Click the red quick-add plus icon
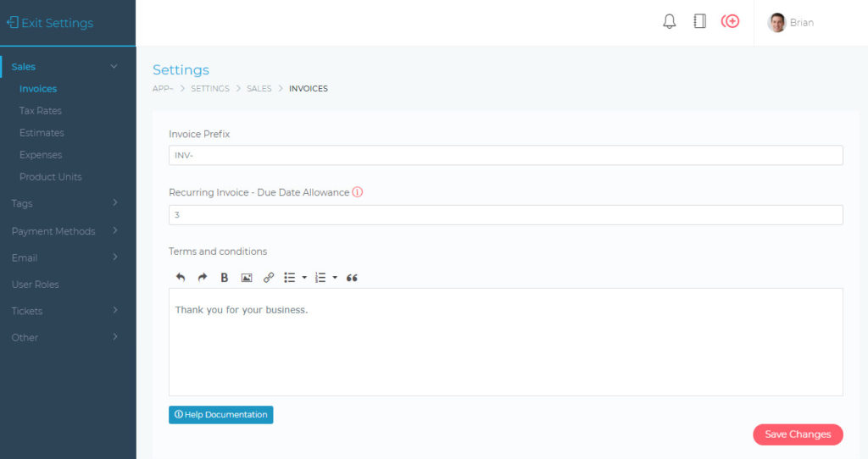868x459 pixels. click(x=730, y=21)
